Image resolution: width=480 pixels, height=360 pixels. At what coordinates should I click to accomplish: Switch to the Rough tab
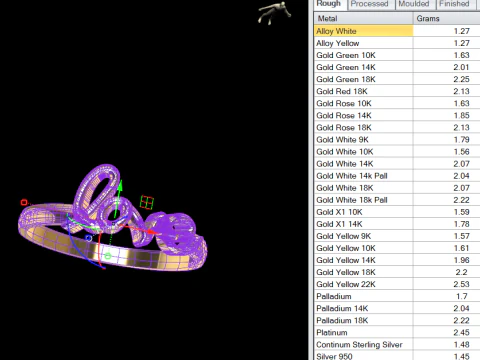pos(329,4)
